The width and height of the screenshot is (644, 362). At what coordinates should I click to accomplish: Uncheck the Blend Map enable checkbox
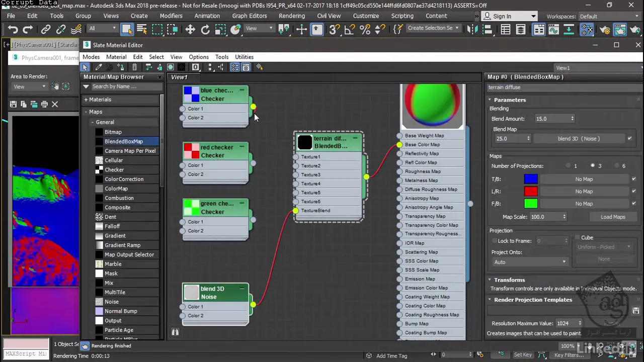(x=629, y=138)
